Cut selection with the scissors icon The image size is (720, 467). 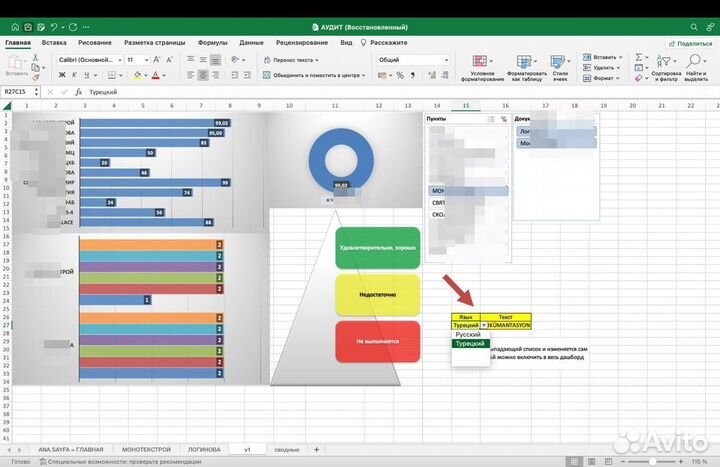pyautogui.click(x=35, y=57)
